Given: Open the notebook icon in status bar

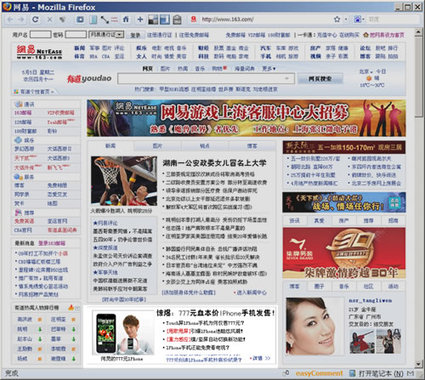Looking at the screenshot, I should pos(352,373).
